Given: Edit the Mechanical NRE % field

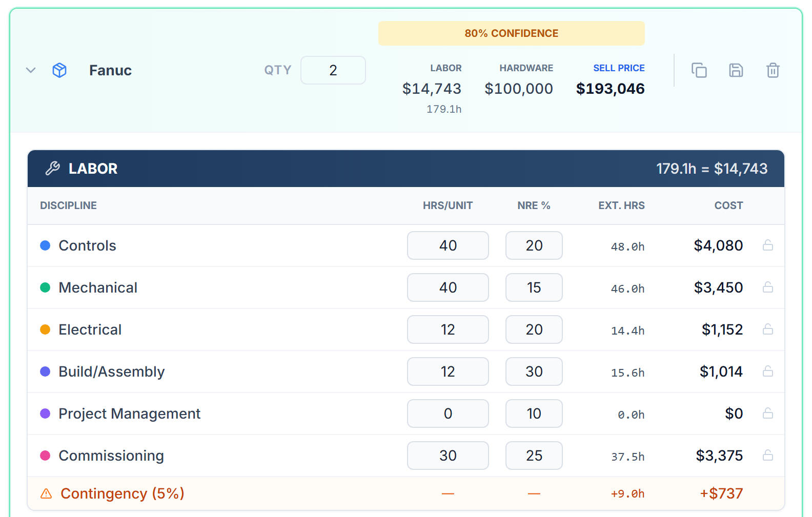Looking at the screenshot, I should [x=534, y=287].
